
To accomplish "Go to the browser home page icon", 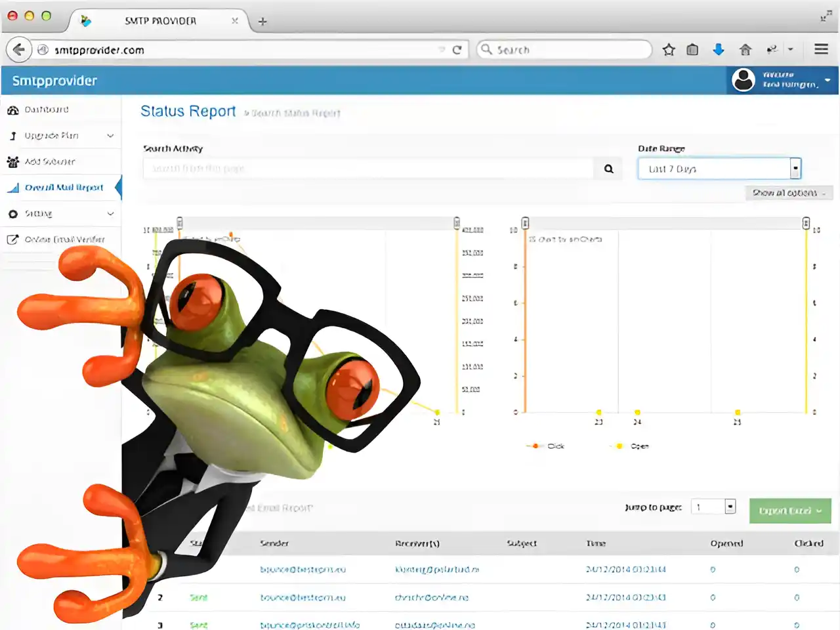I will 745,50.
